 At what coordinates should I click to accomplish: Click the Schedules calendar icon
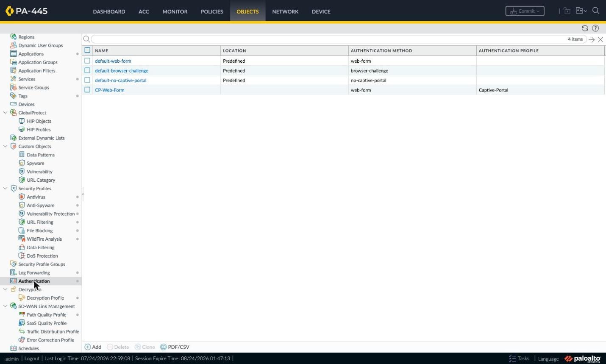click(x=13, y=348)
